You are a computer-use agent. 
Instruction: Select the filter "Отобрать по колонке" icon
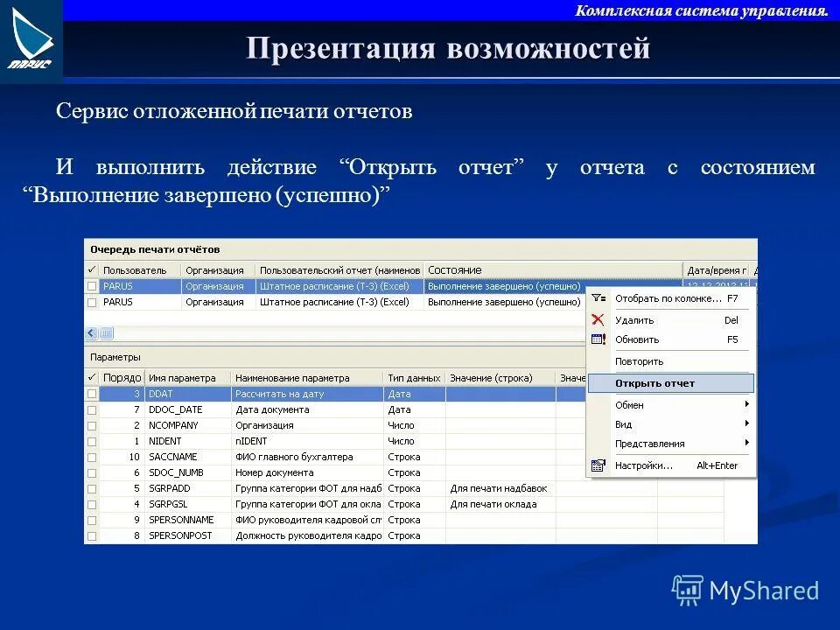click(598, 297)
